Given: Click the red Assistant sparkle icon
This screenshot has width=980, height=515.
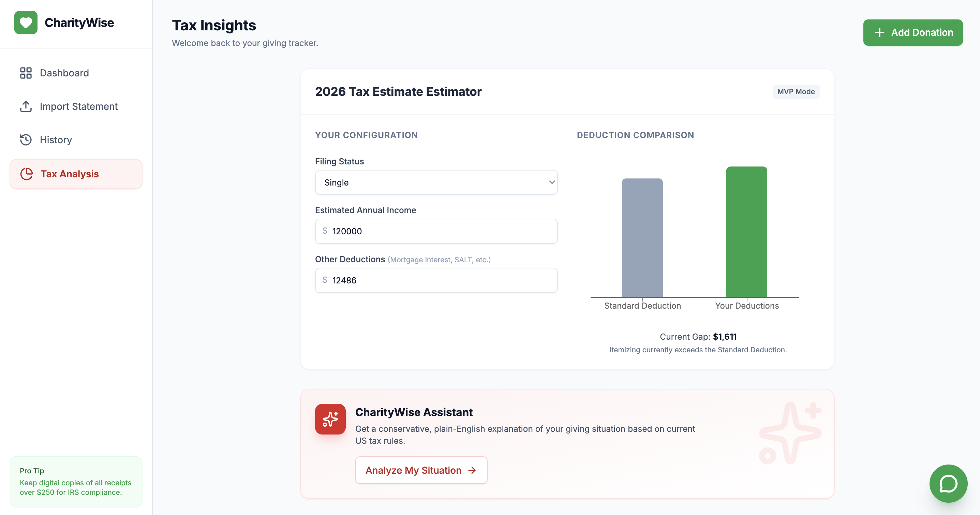Looking at the screenshot, I should click(x=330, y=419).
